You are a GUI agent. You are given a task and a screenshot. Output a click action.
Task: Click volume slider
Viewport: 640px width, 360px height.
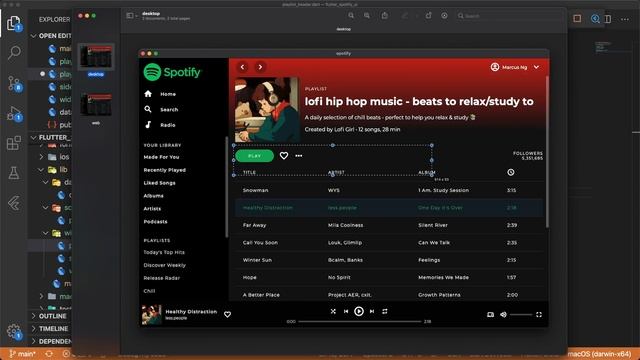click(x=520, y=315)
